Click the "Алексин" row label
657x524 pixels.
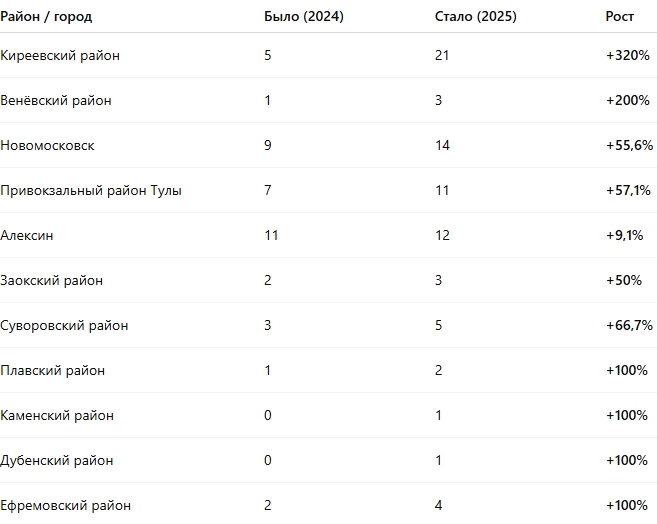click(27, 235)
